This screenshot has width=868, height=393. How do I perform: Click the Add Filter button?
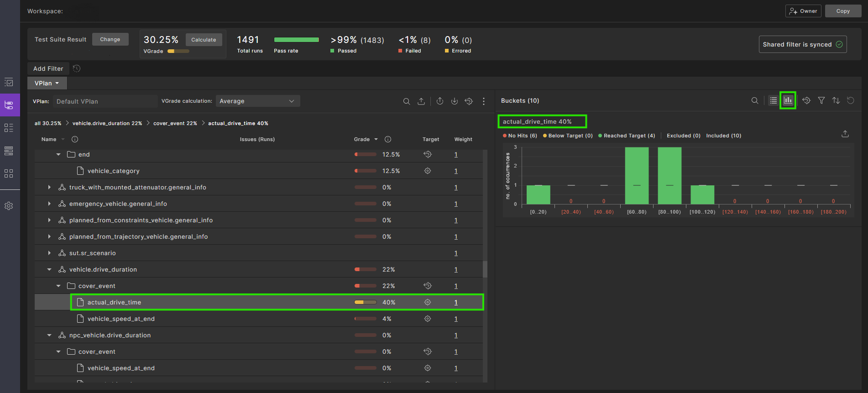point(48,68)
